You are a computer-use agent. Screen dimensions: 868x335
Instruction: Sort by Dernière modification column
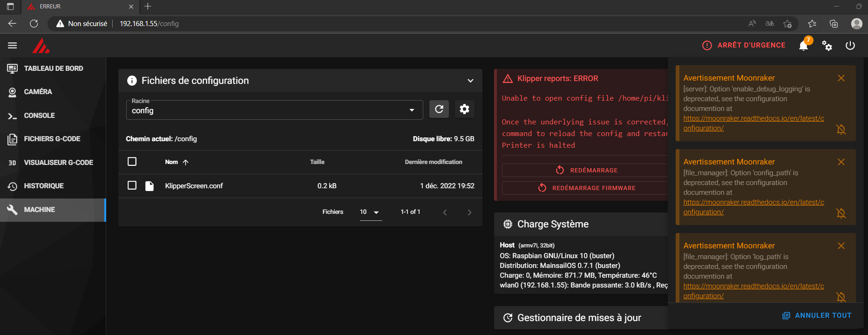[434, 162]
